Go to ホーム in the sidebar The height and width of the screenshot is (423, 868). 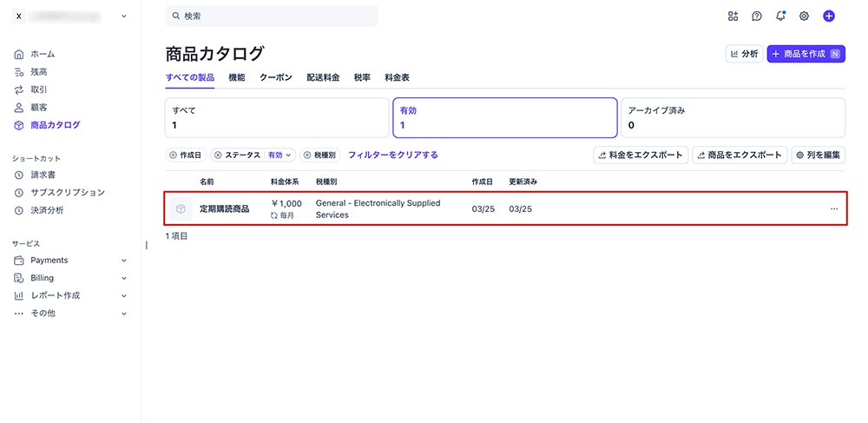pos(42,54)
